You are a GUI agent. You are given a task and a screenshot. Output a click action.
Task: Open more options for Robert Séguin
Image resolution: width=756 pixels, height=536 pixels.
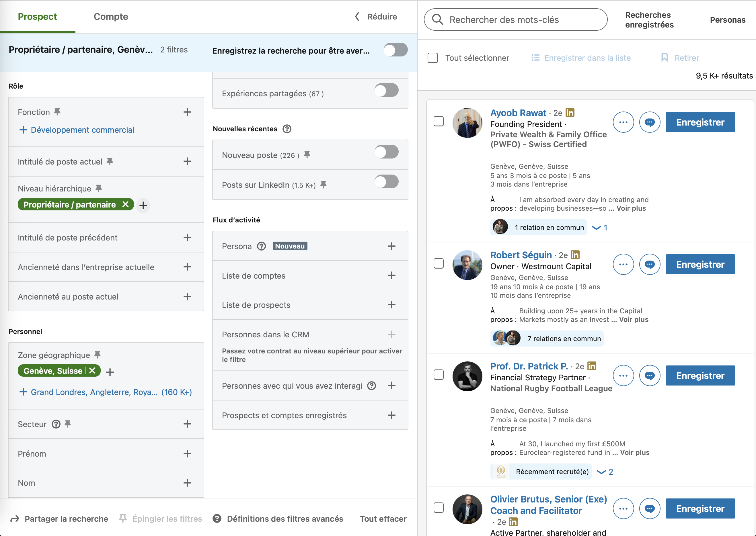pos(623,264)
